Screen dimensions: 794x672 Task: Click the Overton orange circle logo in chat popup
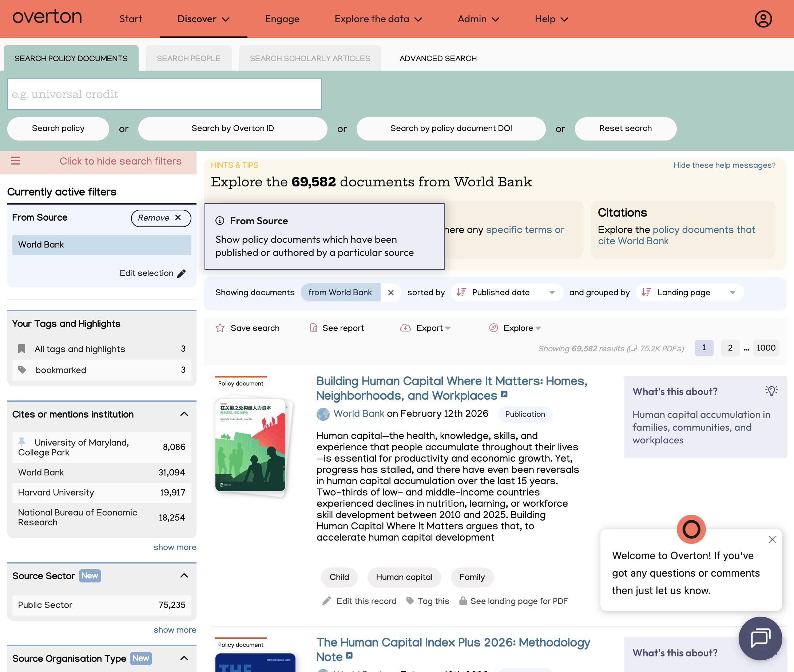click(x=691, y=529)
